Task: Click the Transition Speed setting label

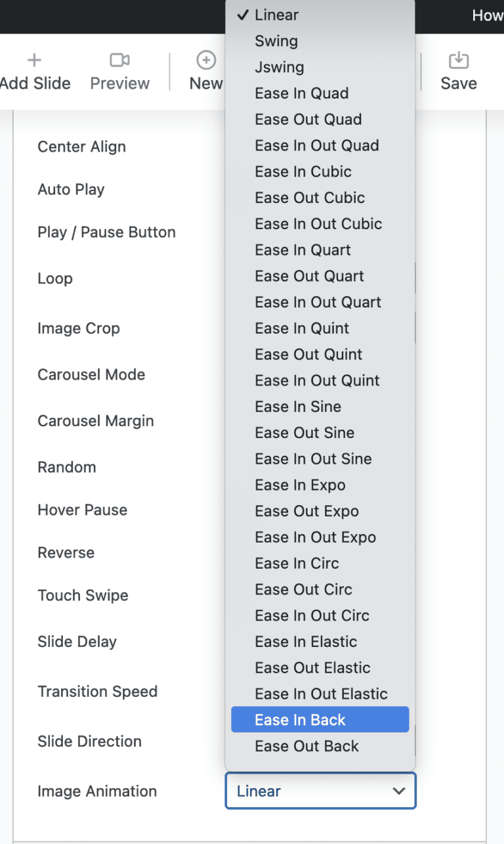Action: click(97, 692)
